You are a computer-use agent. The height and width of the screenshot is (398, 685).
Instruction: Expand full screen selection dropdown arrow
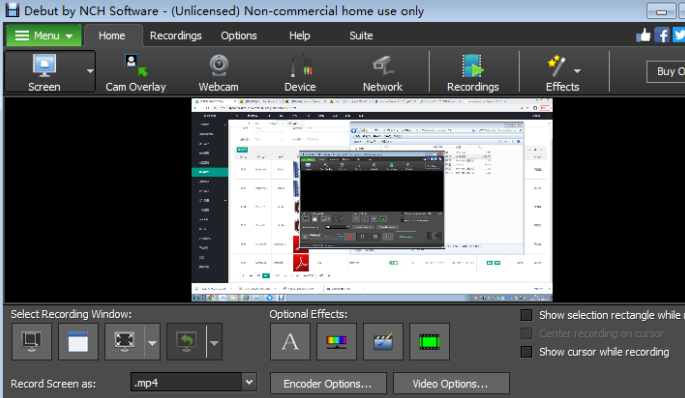[152, 343]
